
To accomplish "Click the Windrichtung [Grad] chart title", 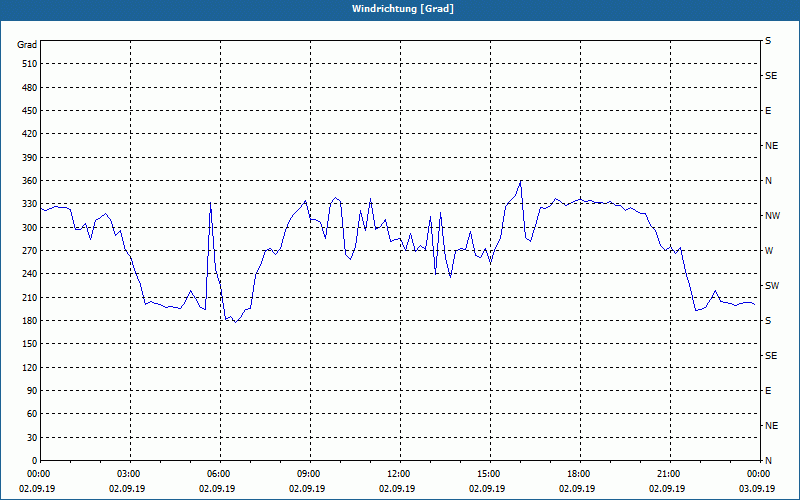I will [x=403, y=9].
